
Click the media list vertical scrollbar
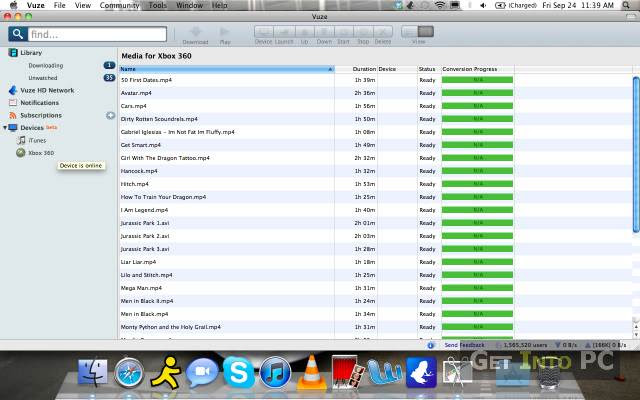(636, 155)
